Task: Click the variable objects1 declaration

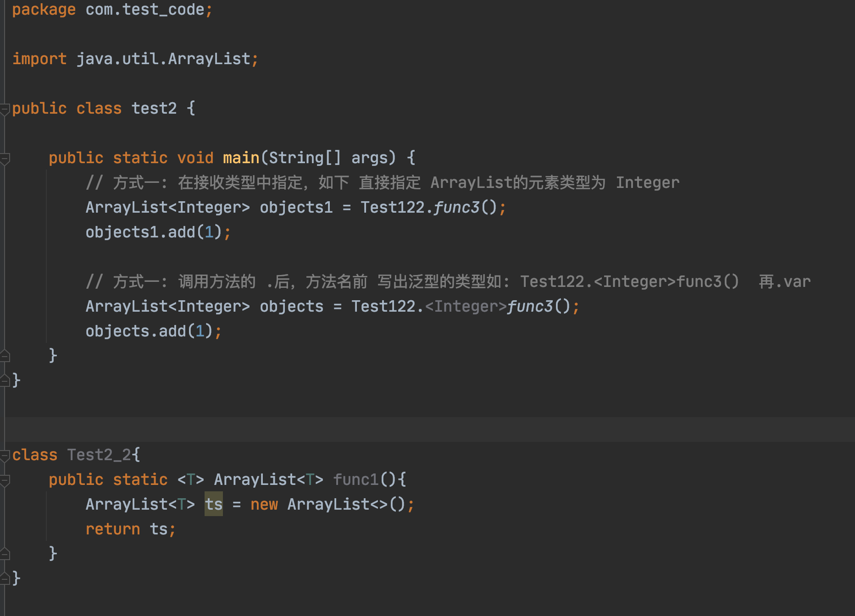Action: [x=296, y=207]
